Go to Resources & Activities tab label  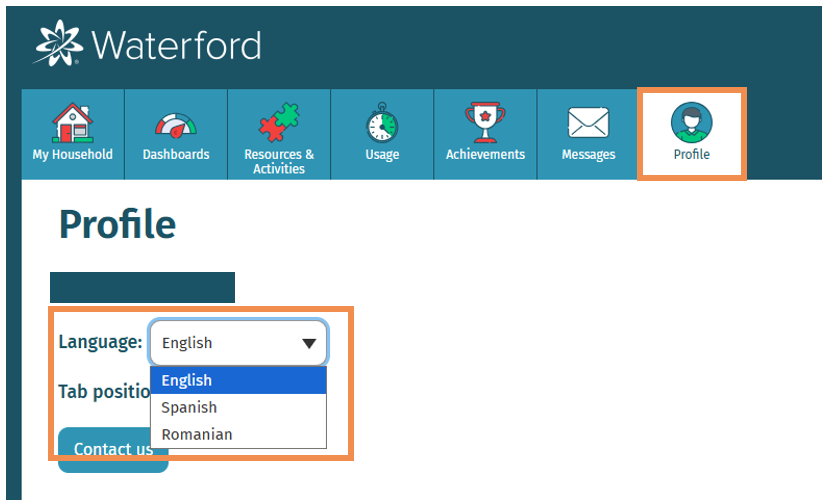coord(279,161)
